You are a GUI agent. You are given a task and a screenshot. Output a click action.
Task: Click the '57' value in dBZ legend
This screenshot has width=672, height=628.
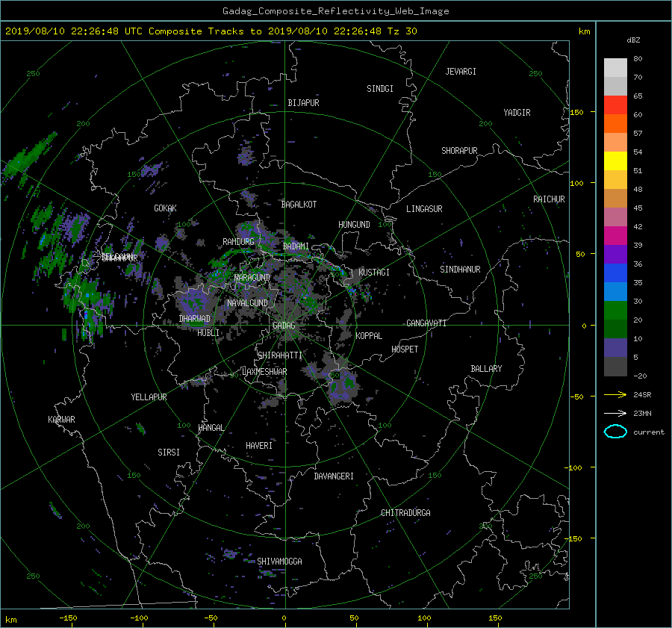(638, 134)
